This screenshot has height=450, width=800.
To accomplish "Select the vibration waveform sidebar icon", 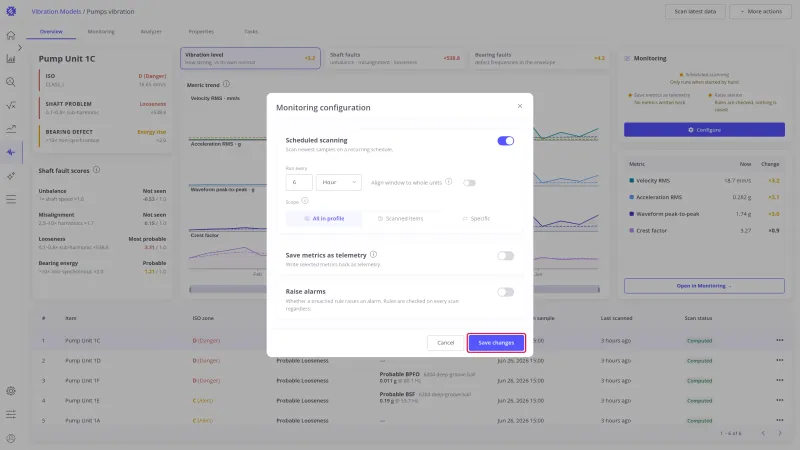I will [11, 152].
